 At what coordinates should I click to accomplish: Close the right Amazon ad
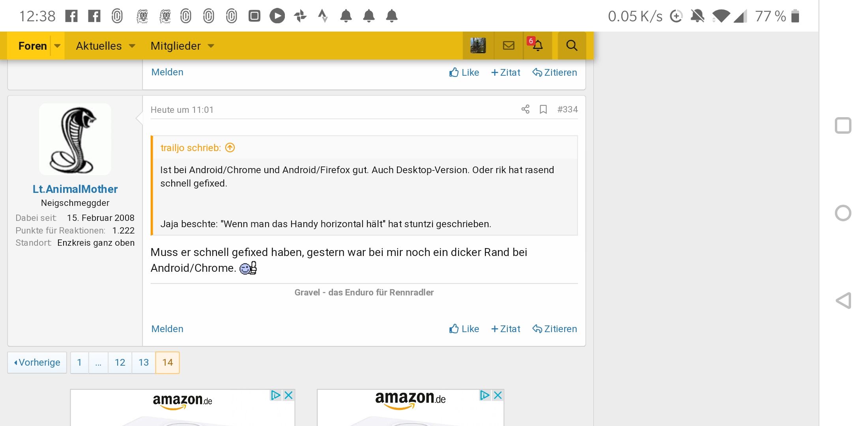pos(498,395)
